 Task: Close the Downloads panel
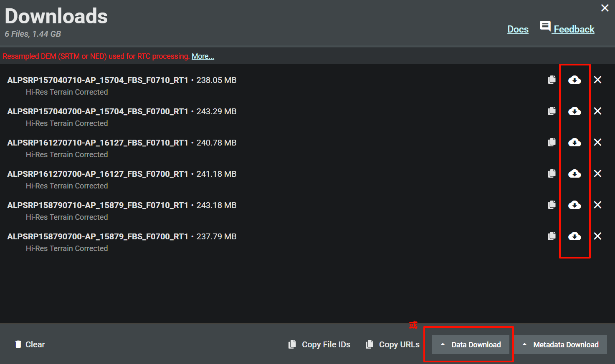[605, 8]
